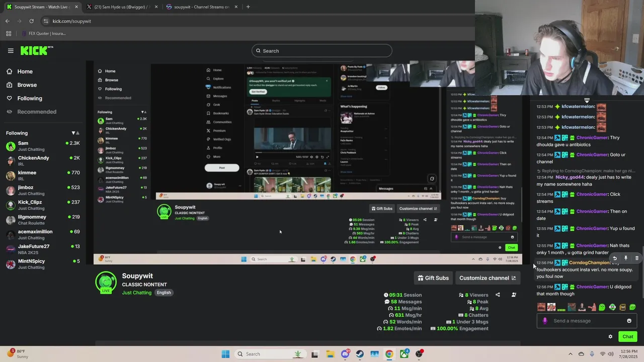Click the Just Chatting category link
This screenshot has width=644, height=362.
click(x=136, y=293)
